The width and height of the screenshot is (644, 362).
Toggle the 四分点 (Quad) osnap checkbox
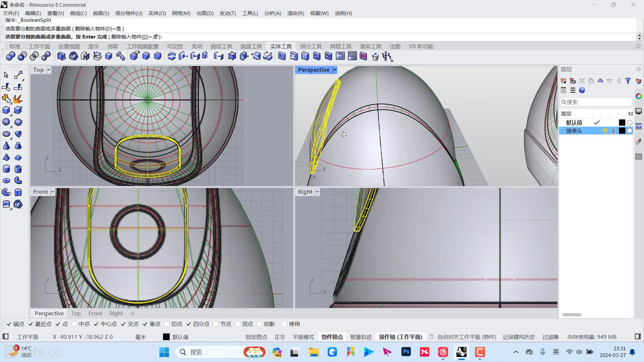[x=189, y=324]
